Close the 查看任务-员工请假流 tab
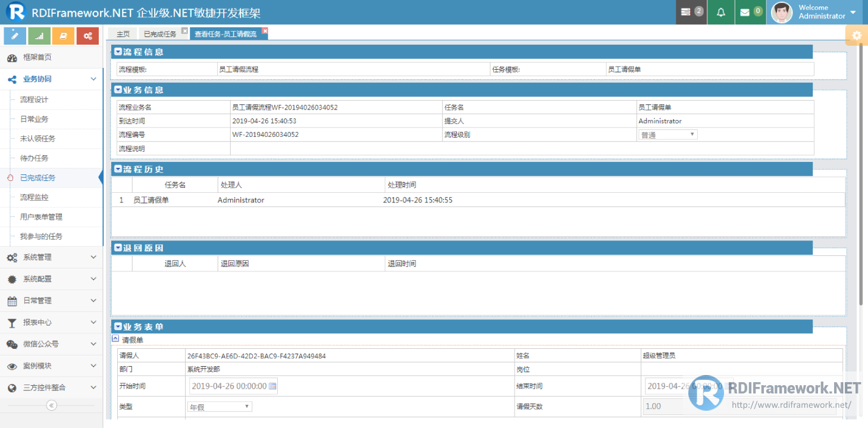Screen dimensions: 868x428 click(265, 31)
